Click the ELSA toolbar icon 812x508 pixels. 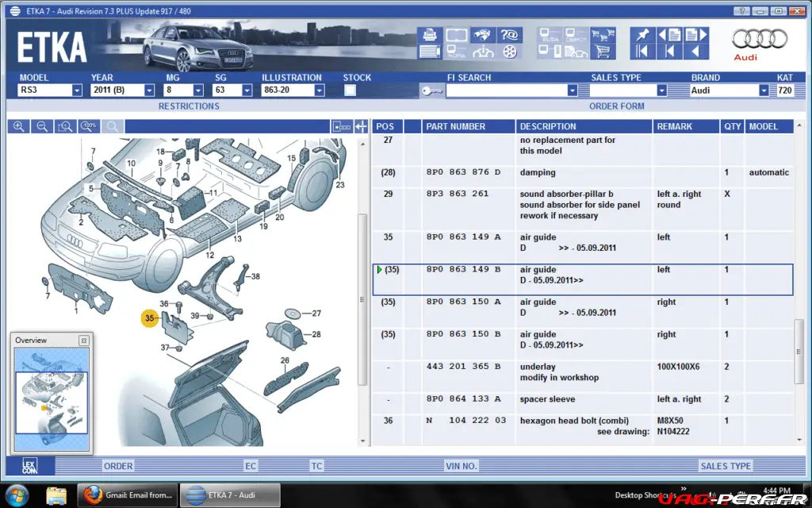[x=550, y=35]
